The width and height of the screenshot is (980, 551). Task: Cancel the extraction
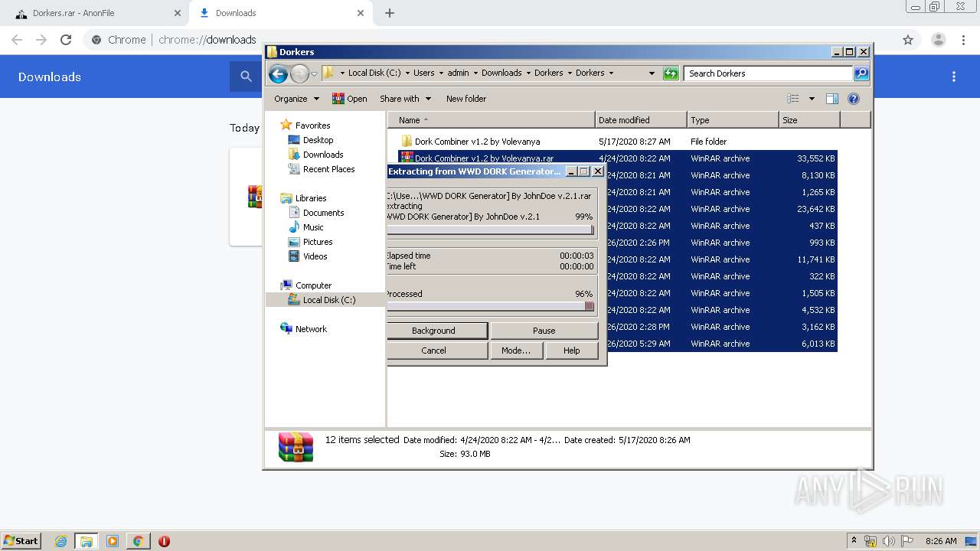coord(433,350)
